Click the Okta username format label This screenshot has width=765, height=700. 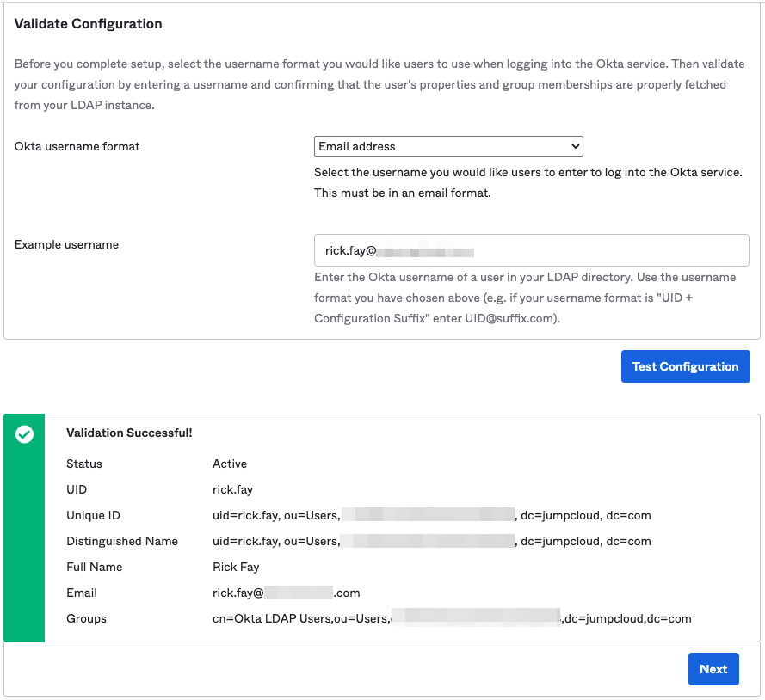[77, 146]
